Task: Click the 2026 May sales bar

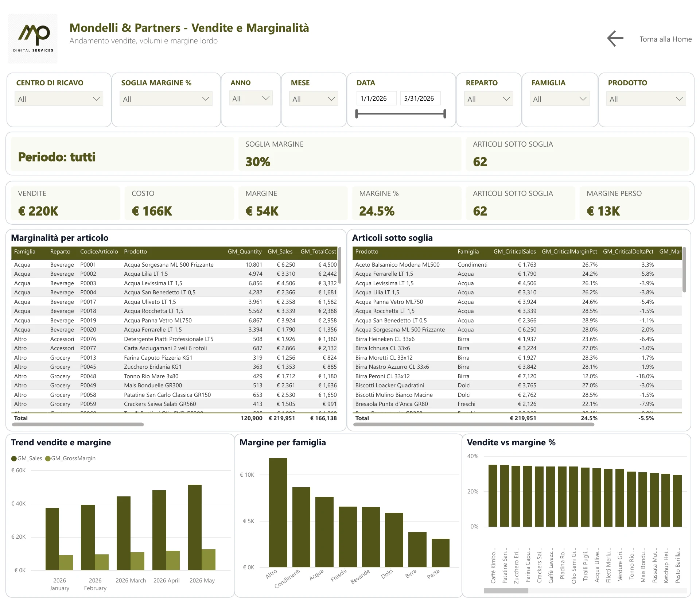Action: pos(195,527)
